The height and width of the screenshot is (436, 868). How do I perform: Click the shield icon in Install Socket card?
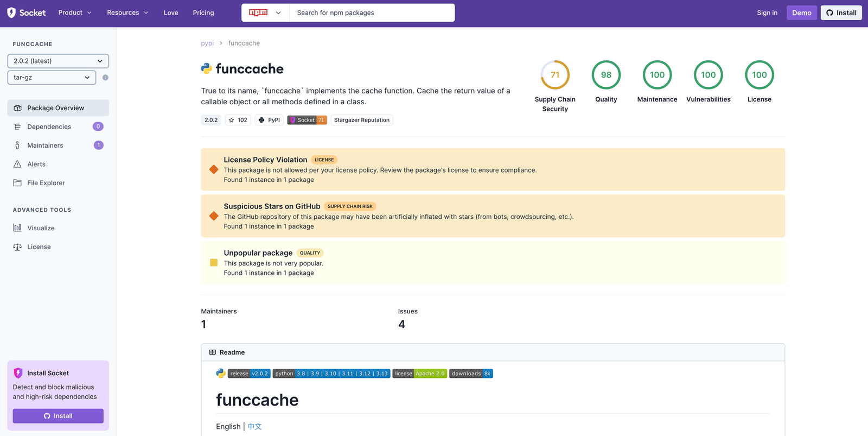[18, 373]
